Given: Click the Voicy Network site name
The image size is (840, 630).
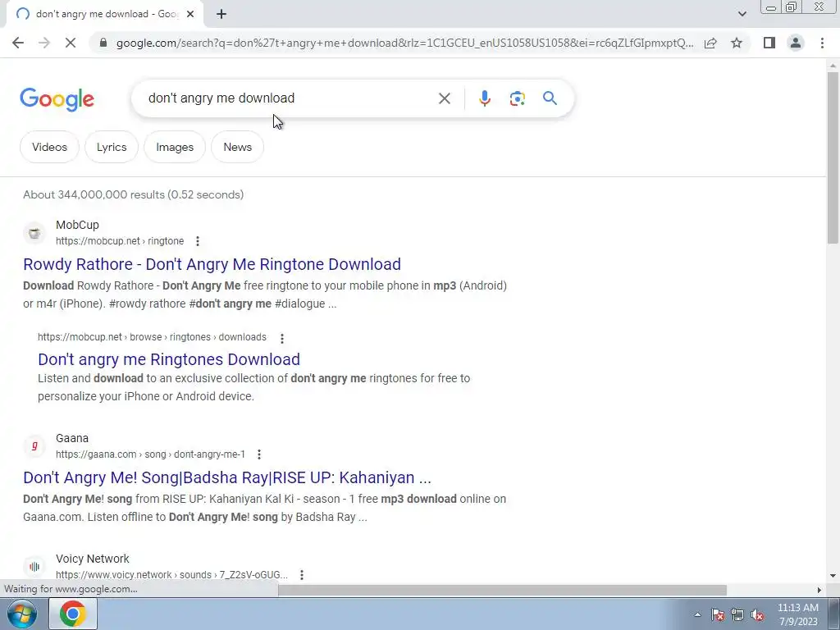Looking at the screenshot, I should (x=92, y=559).
